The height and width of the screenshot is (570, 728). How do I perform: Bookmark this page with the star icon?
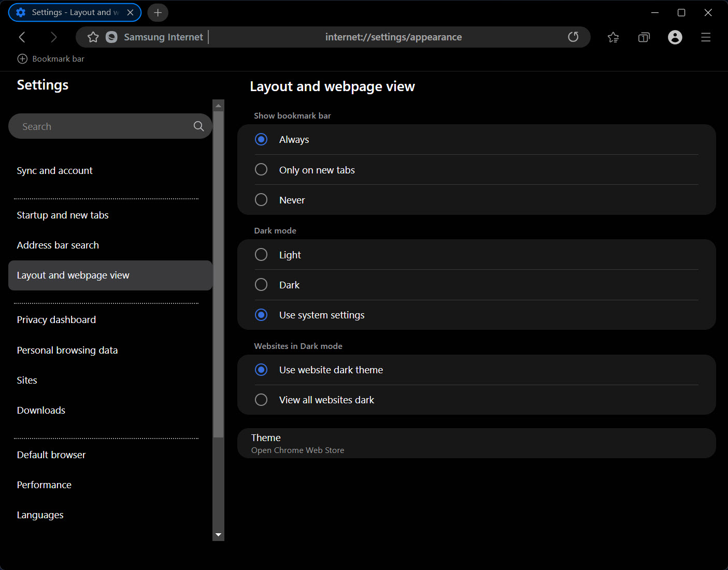(93, 37)
